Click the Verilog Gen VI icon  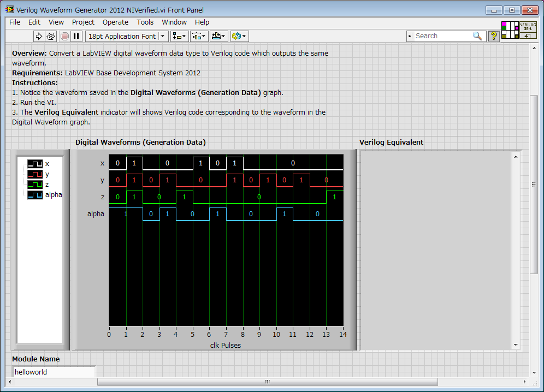click(x=528, y=30)
